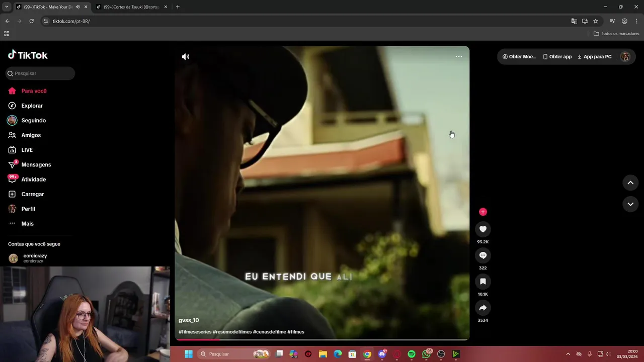Bookmark this page with the star icon
Screen dimensions: 644x362
596,21
